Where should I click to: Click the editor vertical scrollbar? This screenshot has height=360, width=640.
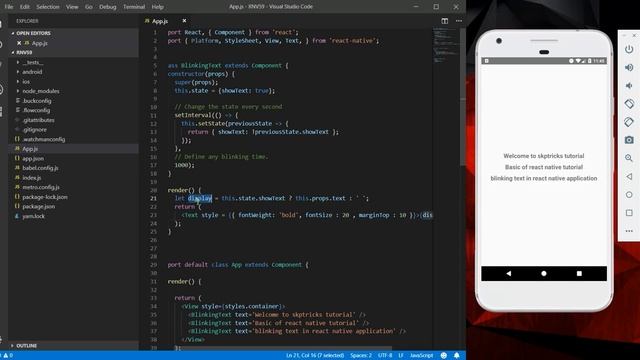click(462, 98)
